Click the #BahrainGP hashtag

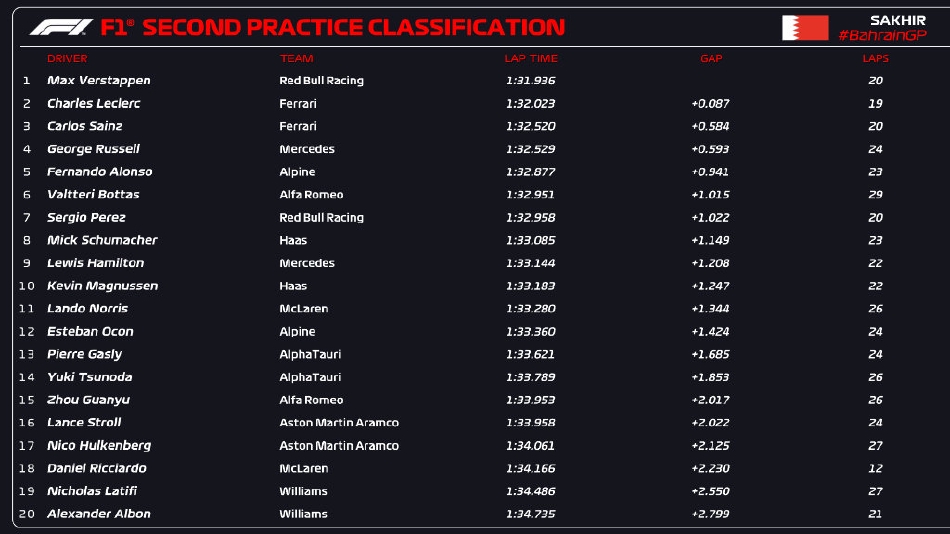click(882, 36)
